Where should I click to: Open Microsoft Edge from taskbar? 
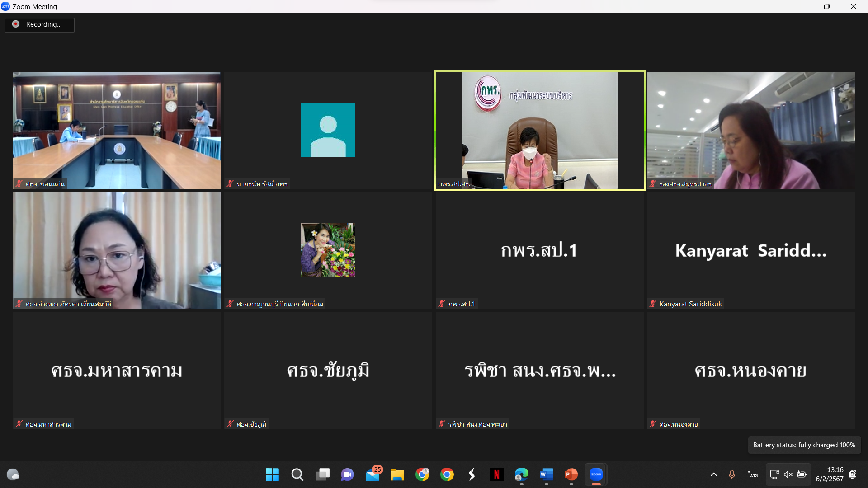click(x=522, y=474)
